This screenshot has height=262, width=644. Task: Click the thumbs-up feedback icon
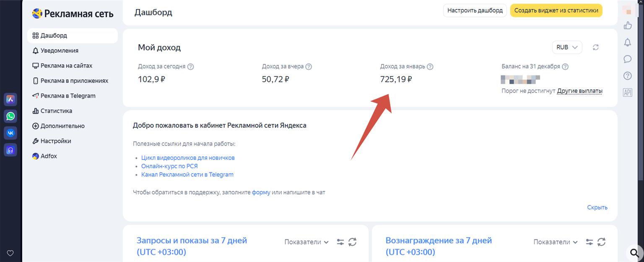click(x=627, y=26)
